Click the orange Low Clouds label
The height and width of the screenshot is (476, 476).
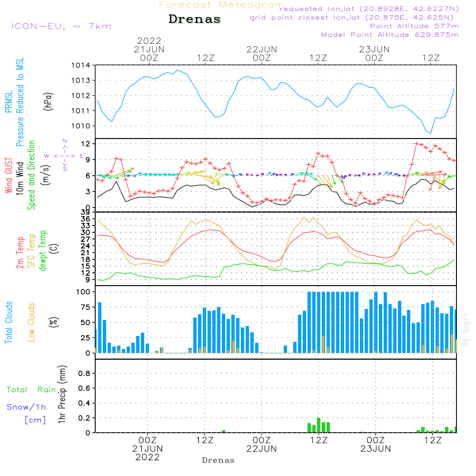point(31,322)
